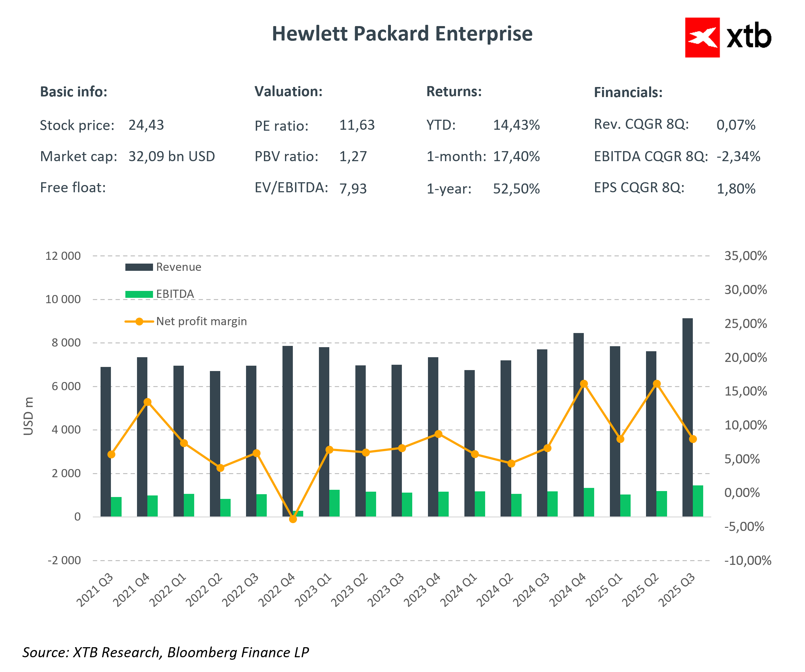Click the 2022 Q4 net margin point

pyautogui.click(x=293, y=519)
